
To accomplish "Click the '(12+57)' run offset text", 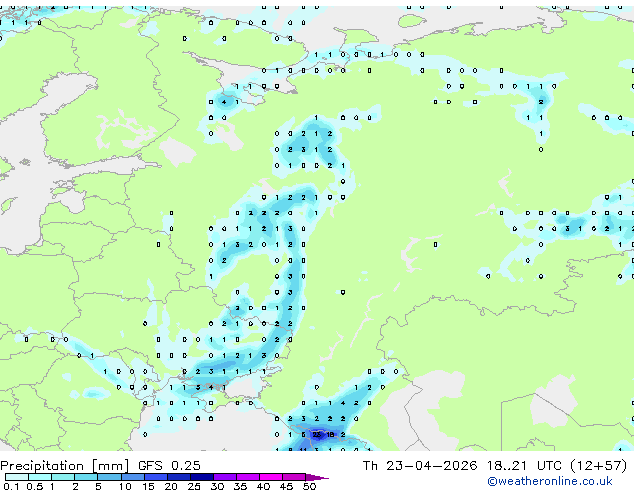I will click(x=598, y=466).
